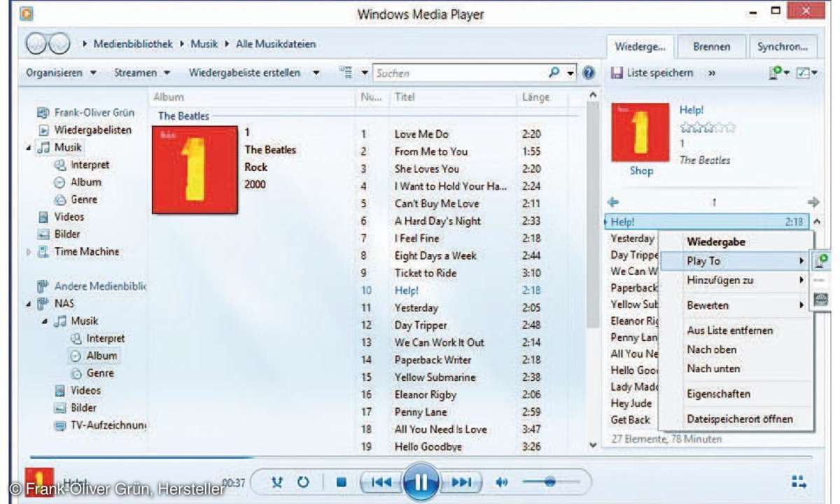The image size is (840, 504).
Task: Open the Streamen dropdown menu
Action: pyautogui.click(x=142, y=73)
